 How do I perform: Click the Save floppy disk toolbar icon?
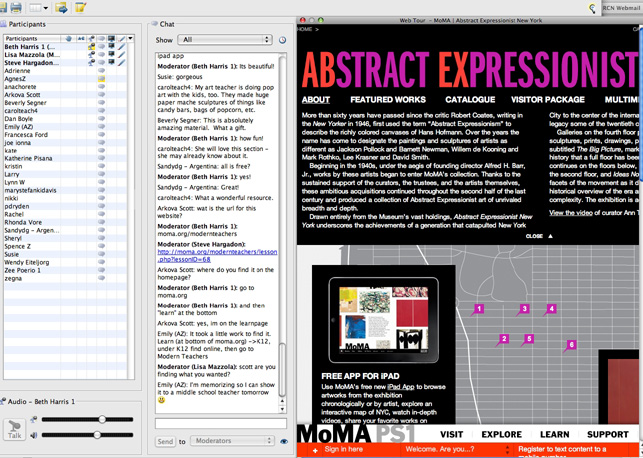[3, 7]
